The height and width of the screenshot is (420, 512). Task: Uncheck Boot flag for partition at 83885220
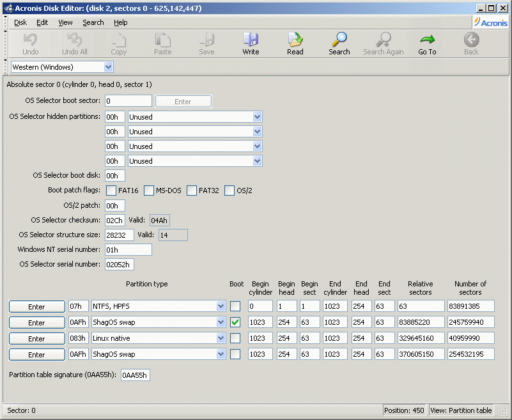point(235,322)
